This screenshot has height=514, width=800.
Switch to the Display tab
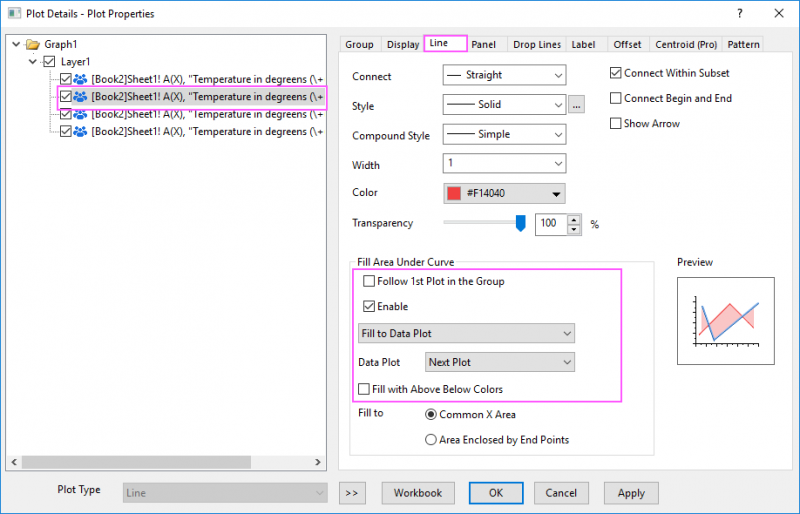click(x=403, y=44)
